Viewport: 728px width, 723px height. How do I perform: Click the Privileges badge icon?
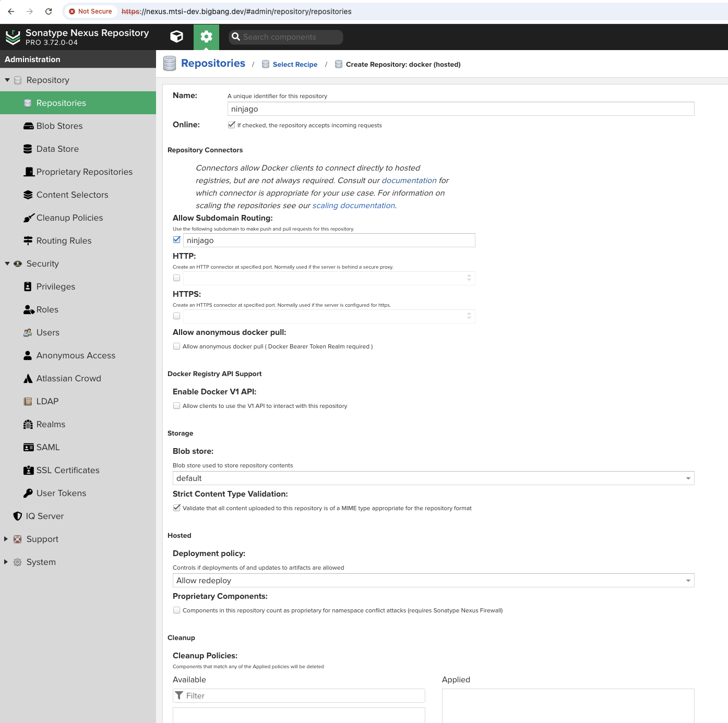click(x=28, y=287)
